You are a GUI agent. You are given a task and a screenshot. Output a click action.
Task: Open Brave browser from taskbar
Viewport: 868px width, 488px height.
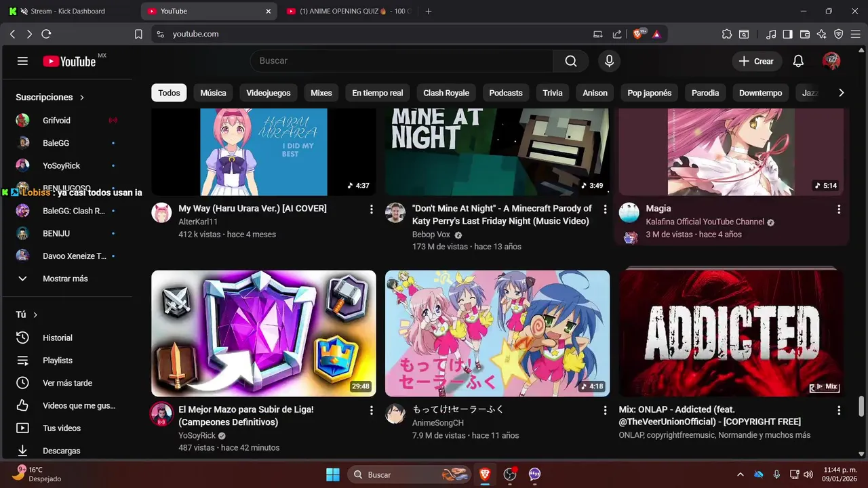(x=485, y=474)
